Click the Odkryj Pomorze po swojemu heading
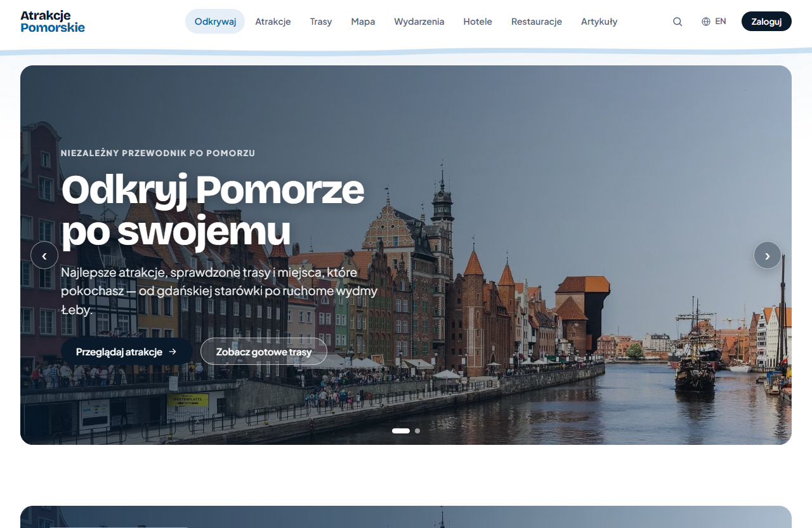This screenshot has height=528, width=812. 213,210
